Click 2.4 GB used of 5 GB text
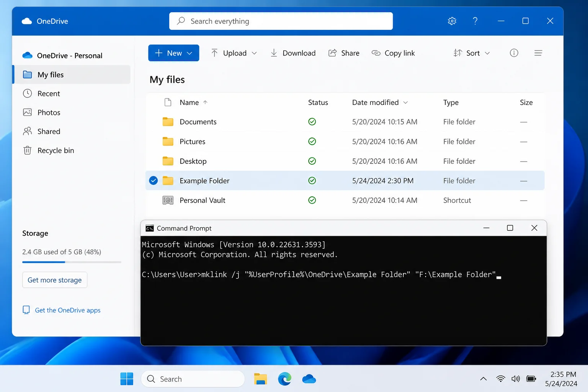Viewport: 588px width, 392px height. point(62,252)
